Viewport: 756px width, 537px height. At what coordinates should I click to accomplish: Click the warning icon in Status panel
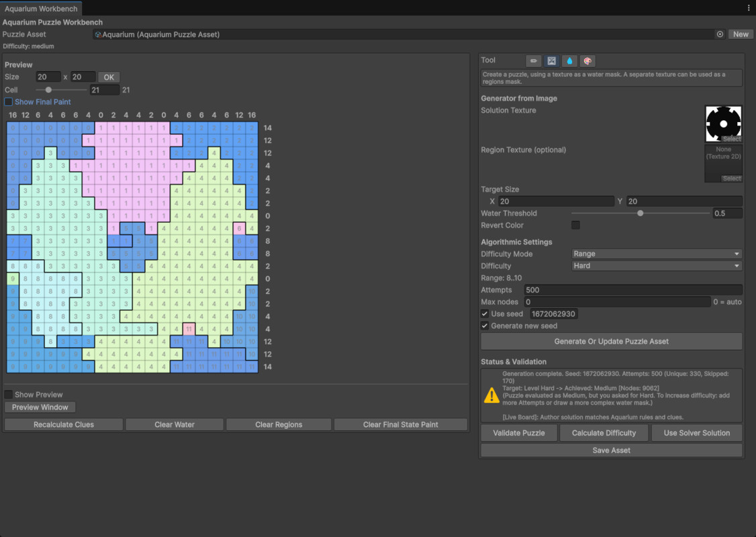[491, 395]
